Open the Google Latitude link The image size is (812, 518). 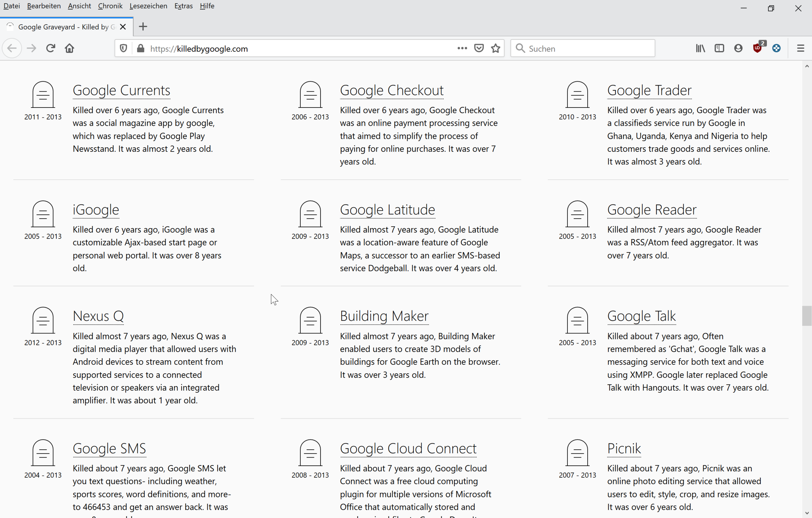[387, 210]
